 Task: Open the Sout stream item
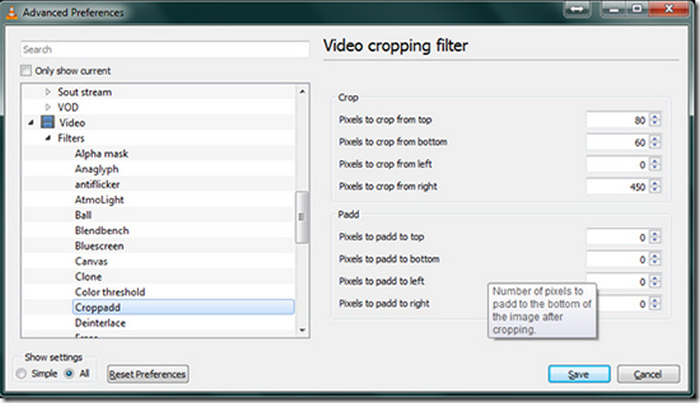point(84,92)
